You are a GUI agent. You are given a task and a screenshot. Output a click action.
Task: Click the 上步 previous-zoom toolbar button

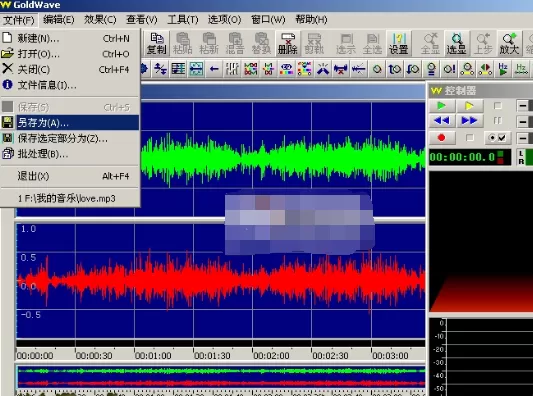point(483,43)
